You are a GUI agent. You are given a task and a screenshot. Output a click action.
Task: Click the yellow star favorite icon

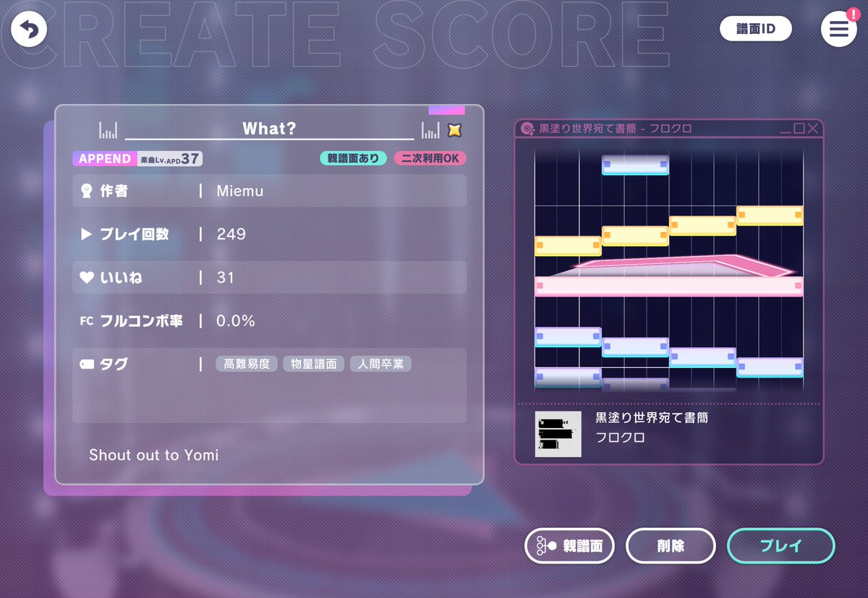coord(454,130)
